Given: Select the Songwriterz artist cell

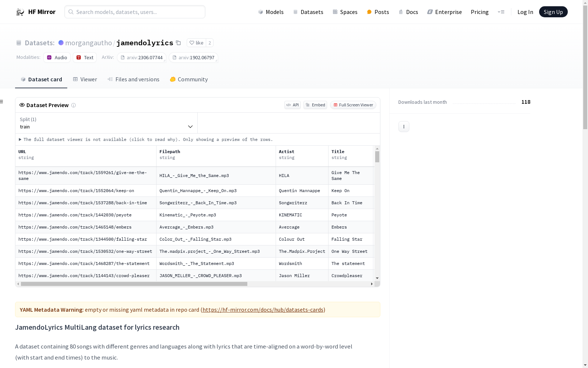Looking at the screenshot, I should (302, 203).
